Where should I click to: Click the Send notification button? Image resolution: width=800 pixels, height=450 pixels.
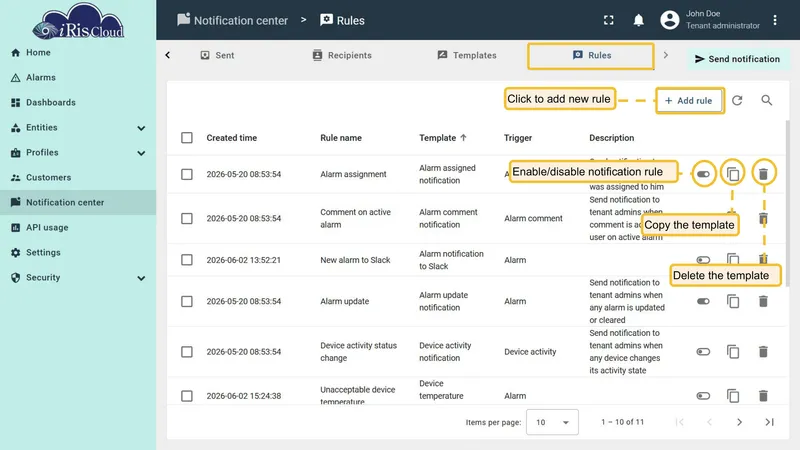737,59
